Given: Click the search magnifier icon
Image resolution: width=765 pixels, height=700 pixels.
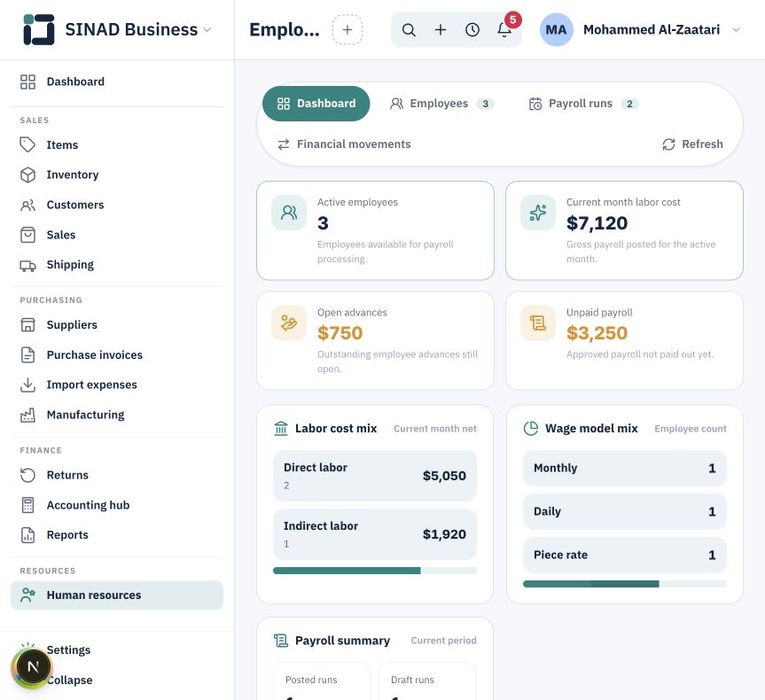Looking at the screenshot, I should [409, 30].
